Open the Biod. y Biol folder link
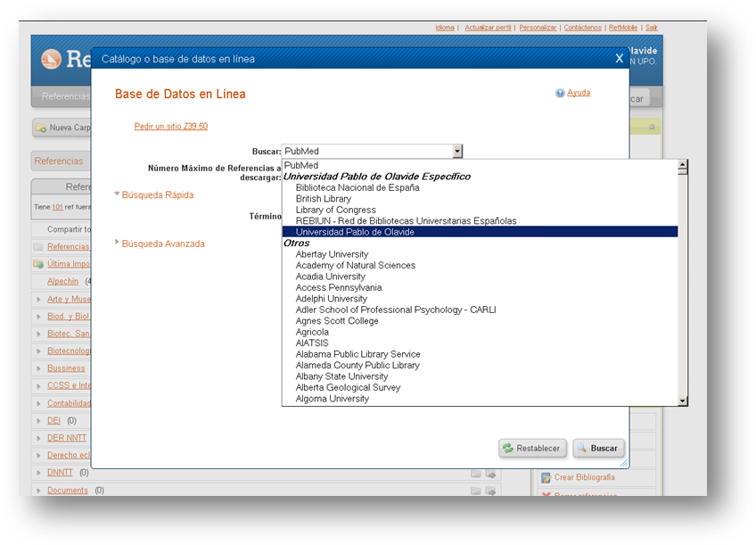Image resolution: width=756 pixels, height=545 pixels. 69,317
